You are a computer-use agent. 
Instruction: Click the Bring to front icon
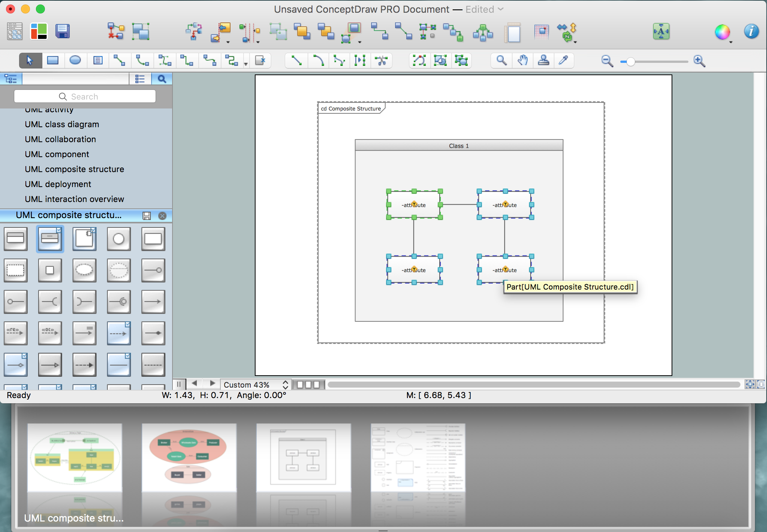pyautogui.click(x=302, y=31)
